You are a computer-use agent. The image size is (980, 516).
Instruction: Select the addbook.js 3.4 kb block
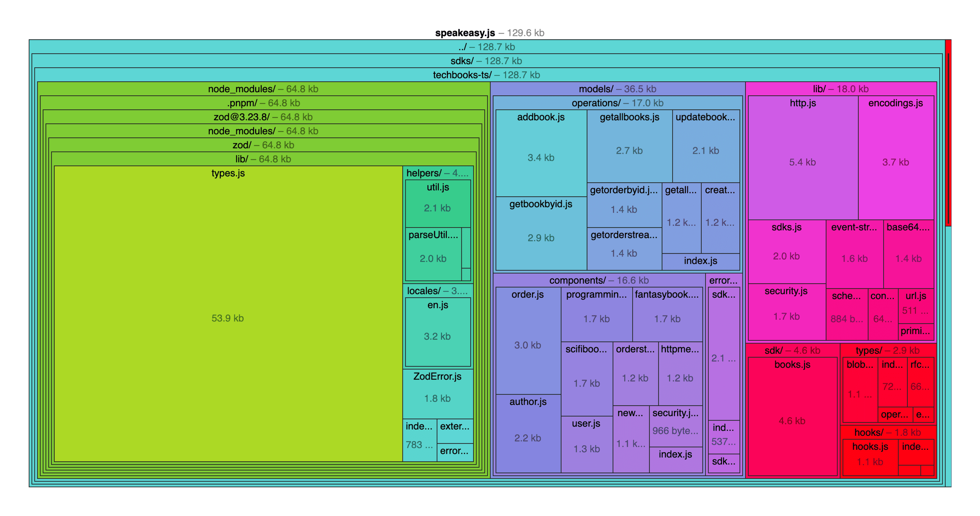541,153
